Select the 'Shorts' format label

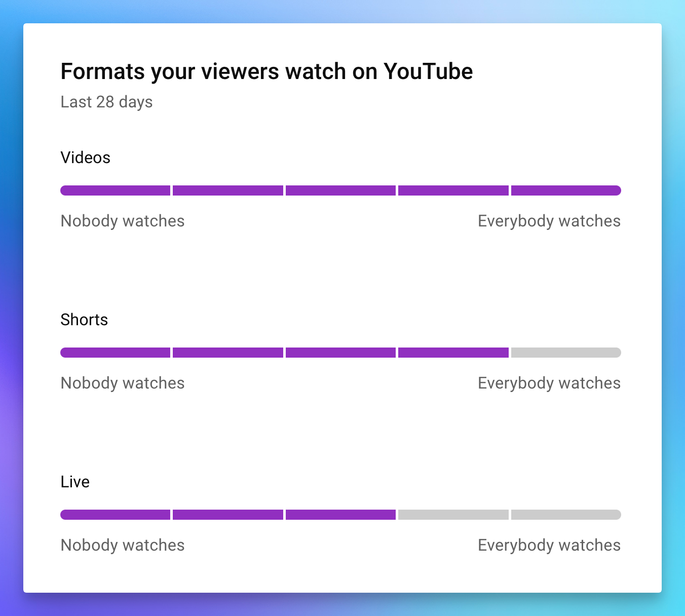(84, 320)
